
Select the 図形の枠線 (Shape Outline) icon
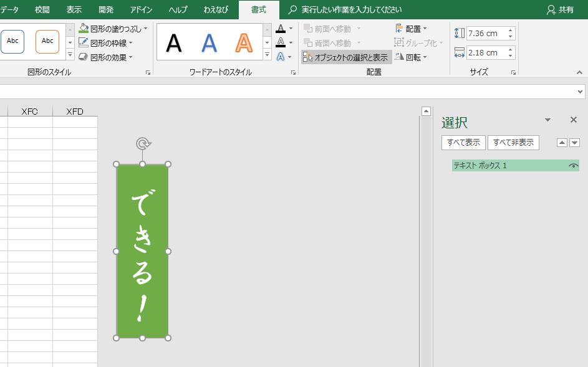[x=84, y=42]
